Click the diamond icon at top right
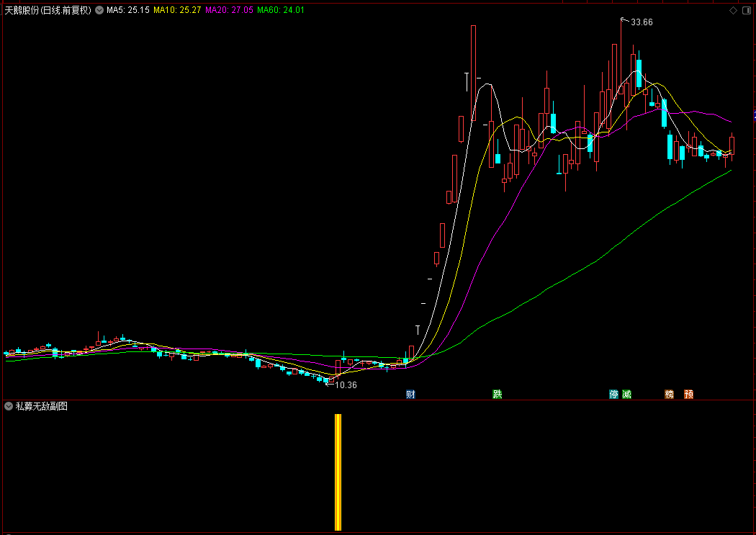The height and width of the screenshot is (535, 756). click(x=734, y=11)
